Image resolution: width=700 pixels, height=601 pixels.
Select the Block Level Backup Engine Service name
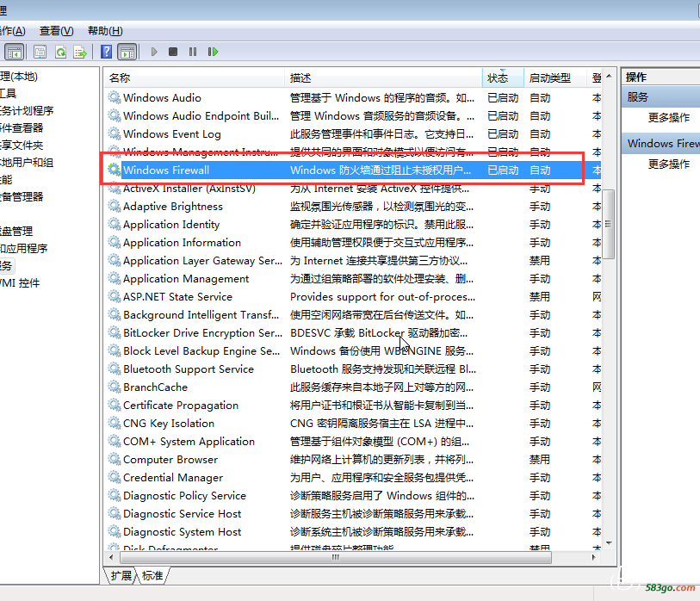pyautogui.click(x=201, y=350)
